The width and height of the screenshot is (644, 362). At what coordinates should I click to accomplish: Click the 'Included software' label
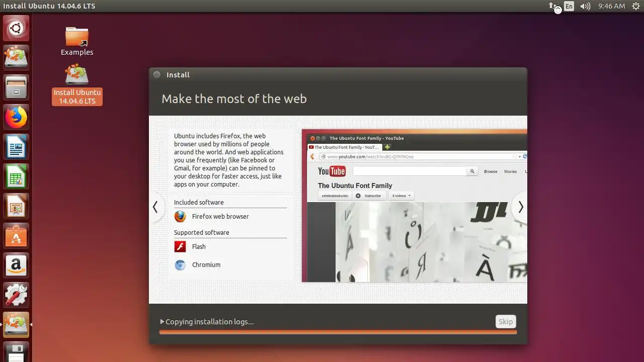[199, 203]
